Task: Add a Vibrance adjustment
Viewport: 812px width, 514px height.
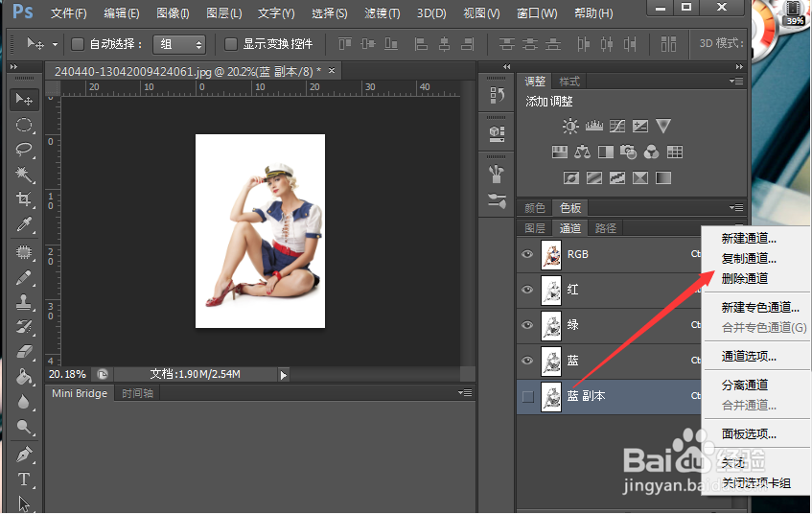Action: (x=663, y=126)
